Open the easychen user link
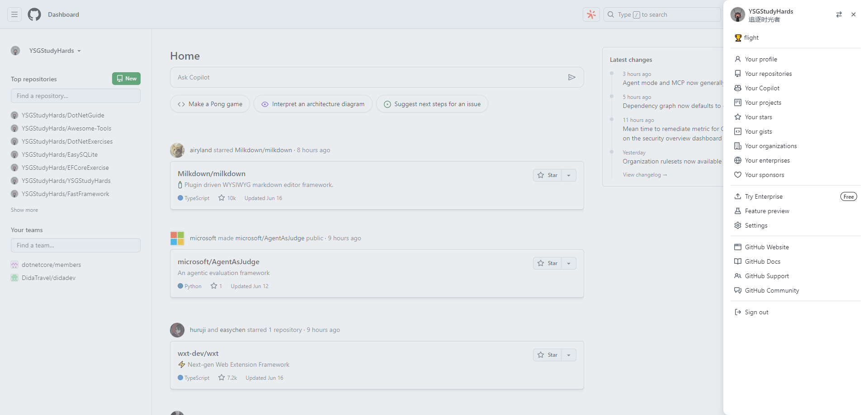Viewport: 868px width, 415px height. tap(232, 330)
